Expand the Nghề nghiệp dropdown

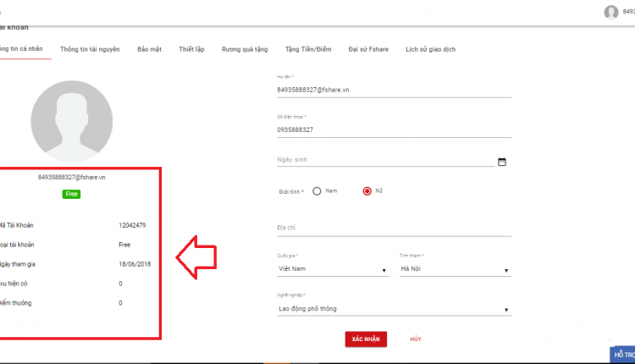394,309
